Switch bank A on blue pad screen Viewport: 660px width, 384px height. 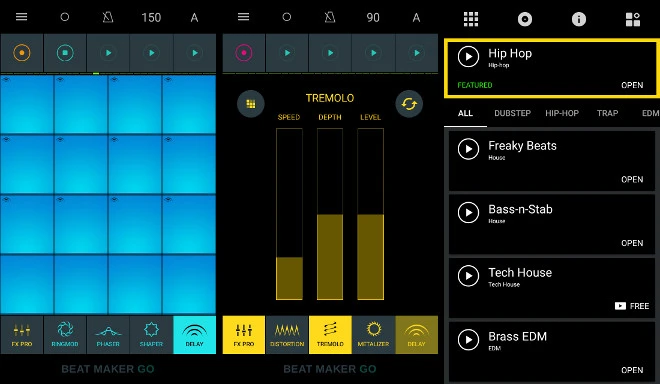point(194,18)
